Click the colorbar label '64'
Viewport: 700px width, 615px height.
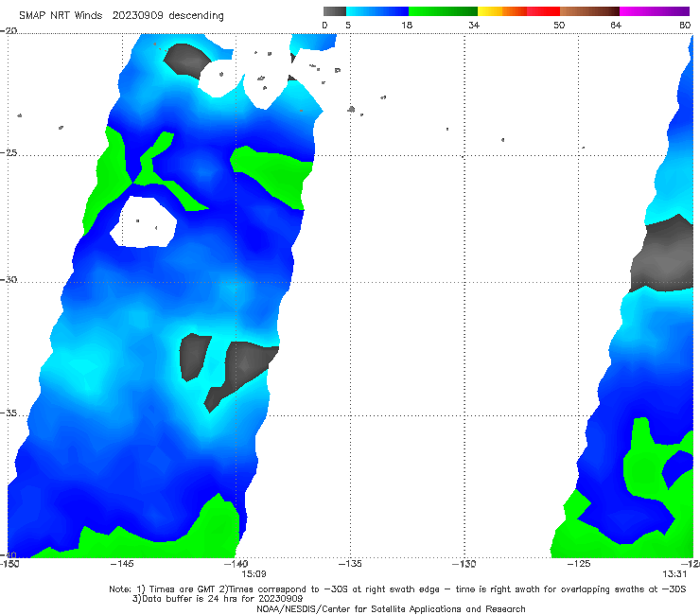[x=616, y=25]
